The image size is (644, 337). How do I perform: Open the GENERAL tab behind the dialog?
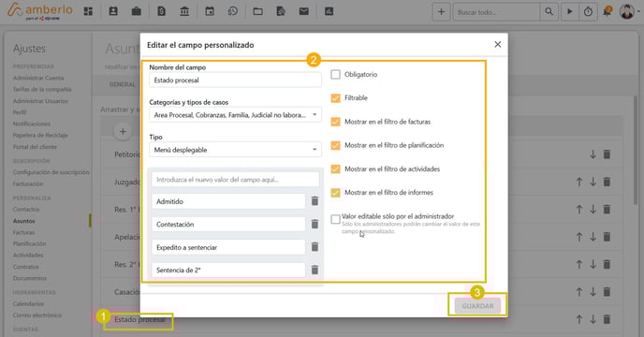click(122, 84)
